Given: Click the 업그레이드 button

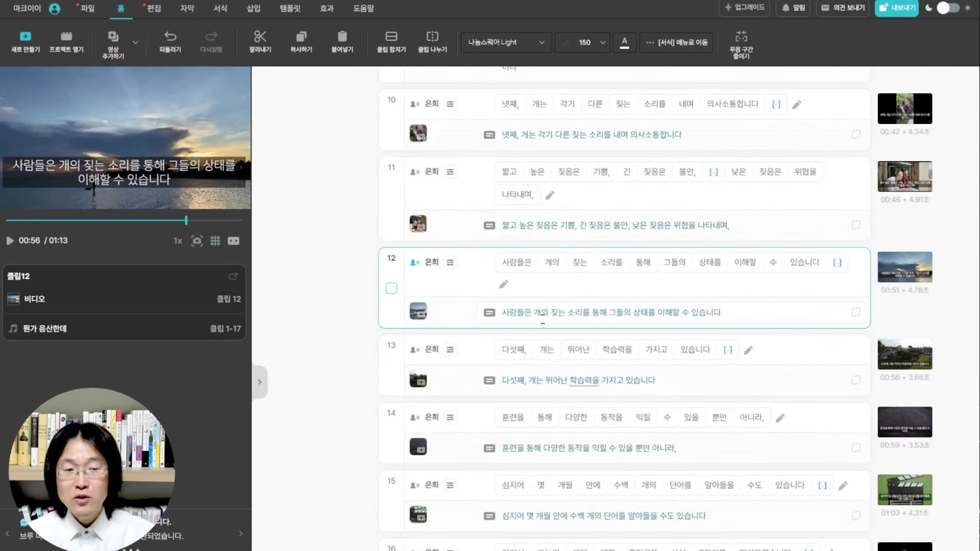Looking at the screenshot, I should (x=744, y=7).
